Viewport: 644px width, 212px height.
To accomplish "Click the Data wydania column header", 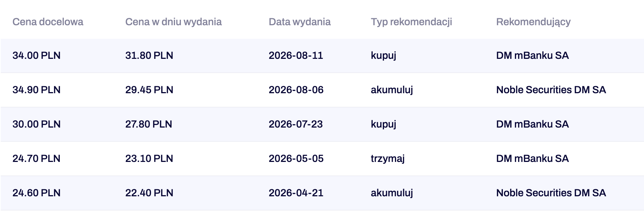I will (x=299, y=22).
